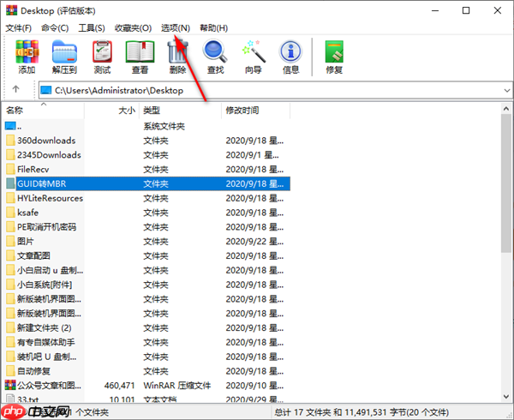The height and width of the screenshot is (420, 514).
Task: Click the scrollbar up arrow
Action: 505,109
